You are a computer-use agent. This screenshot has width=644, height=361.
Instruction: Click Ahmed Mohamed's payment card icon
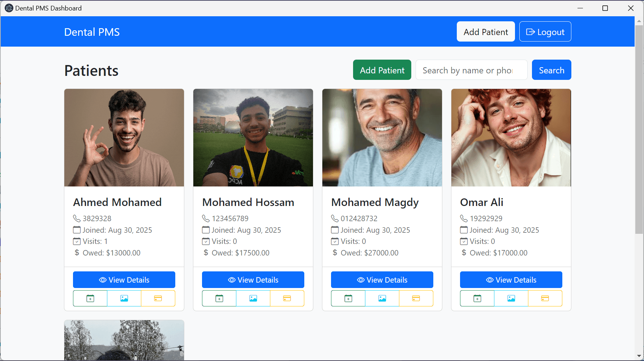pos(158,298)
